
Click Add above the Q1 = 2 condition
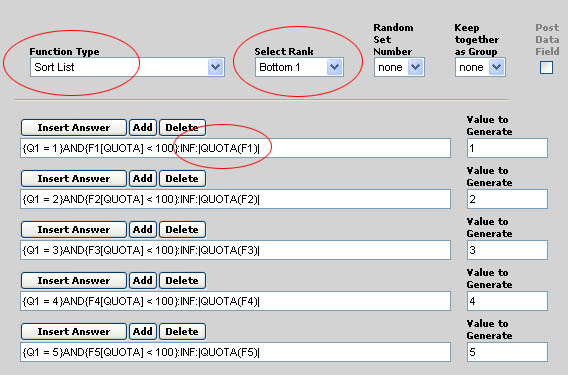[143, 179]
